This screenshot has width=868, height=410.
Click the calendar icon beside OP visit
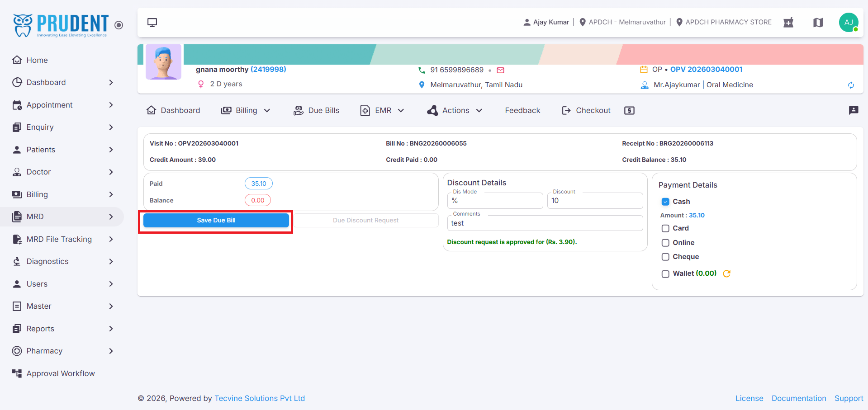coord(644,70)
